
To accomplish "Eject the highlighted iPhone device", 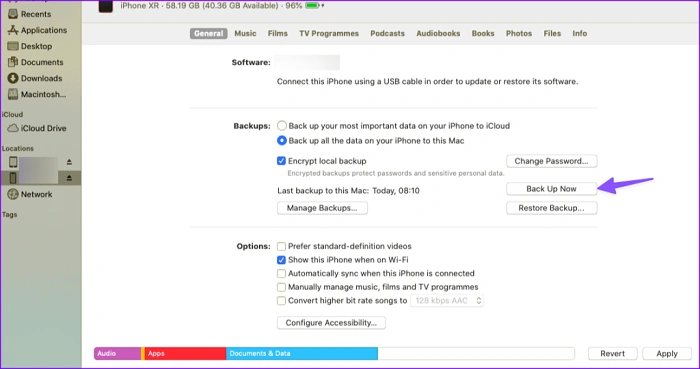I will [69, 178].
